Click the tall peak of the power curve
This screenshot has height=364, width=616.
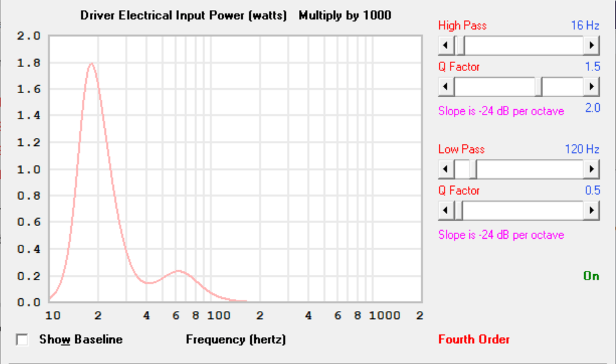(92, 64)
